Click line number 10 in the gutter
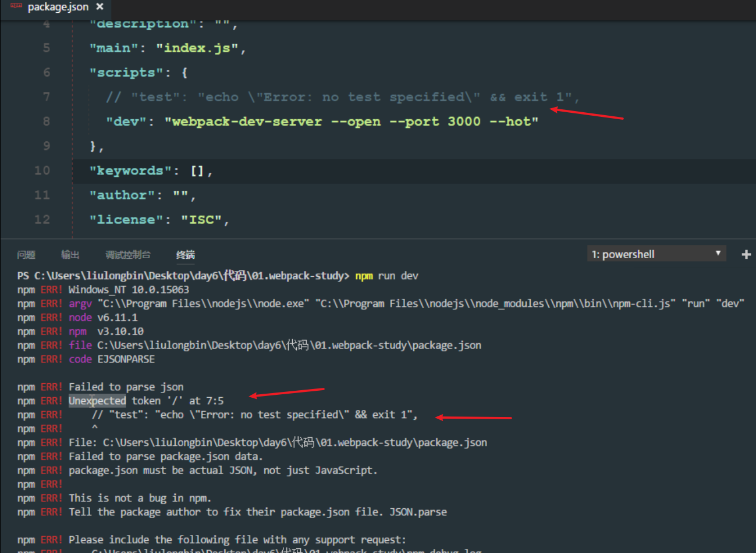Screen dimensions: 756x553 coord(42,170)
